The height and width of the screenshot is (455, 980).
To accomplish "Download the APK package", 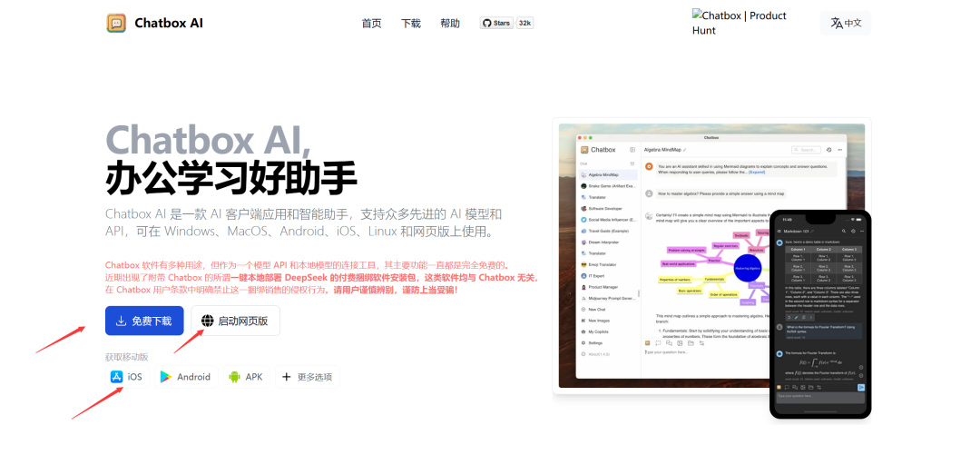I will (x=246, y=377).
